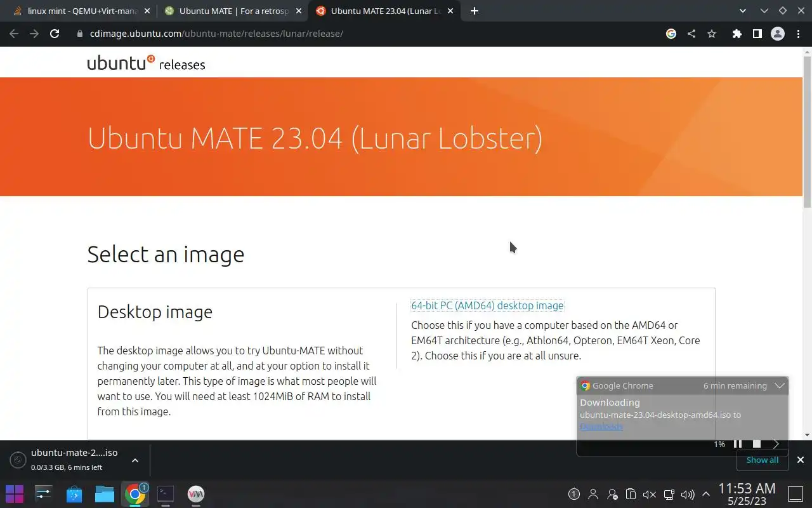Open the network connections tray icon
This screenshot has width=812, height=508.
point(669,494)
